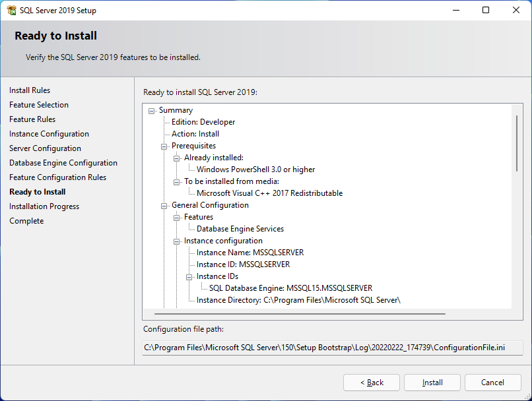Screen dimensions: 532x401
Task: Select Database Engine Configuration step
Action: [63, 163]
